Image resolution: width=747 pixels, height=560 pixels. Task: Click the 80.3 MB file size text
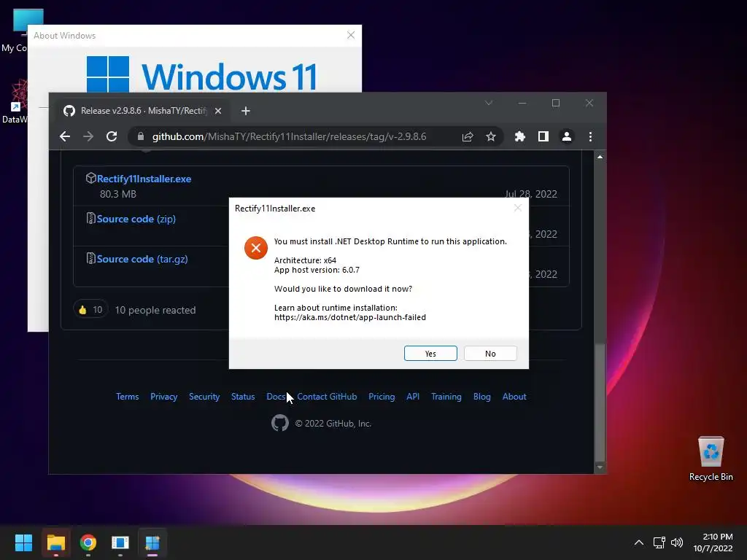118,194
